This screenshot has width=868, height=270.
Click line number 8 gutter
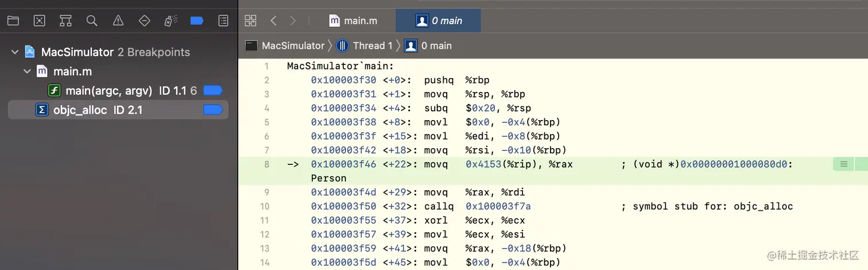coord(266,164)
